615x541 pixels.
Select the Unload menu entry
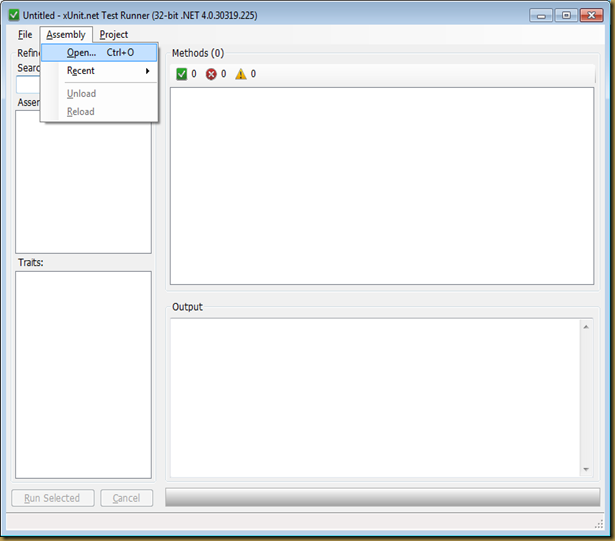[99, 93]
